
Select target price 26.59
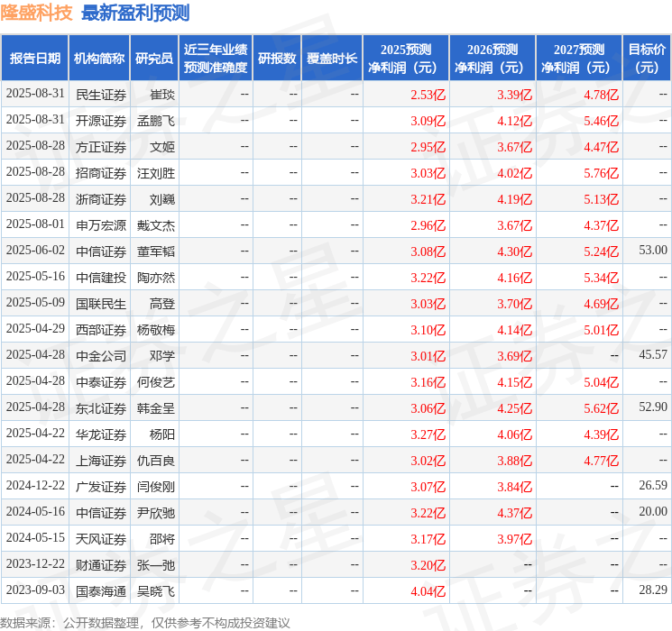653,485
